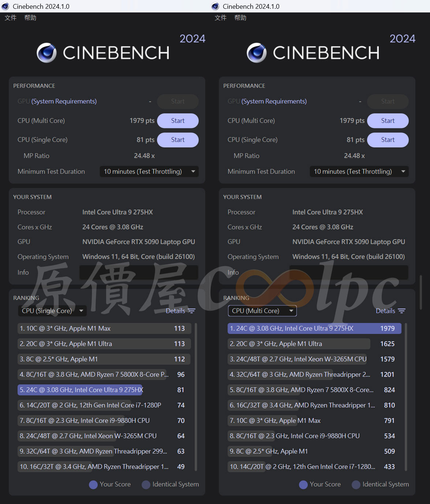Open the 帮助 menu in the right window
Image resolution: width=430 pixels, height=504 pixels.
(240, 18)
